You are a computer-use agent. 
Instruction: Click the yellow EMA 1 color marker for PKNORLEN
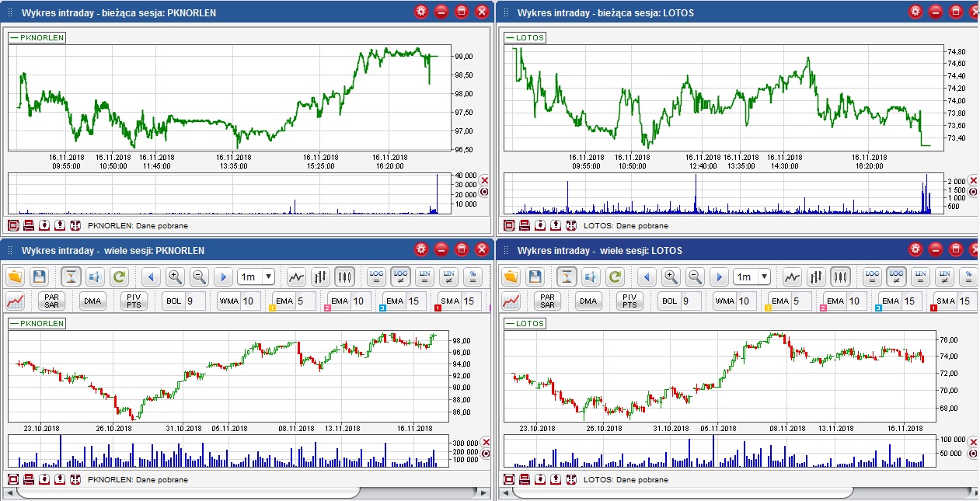coord(273,308)
